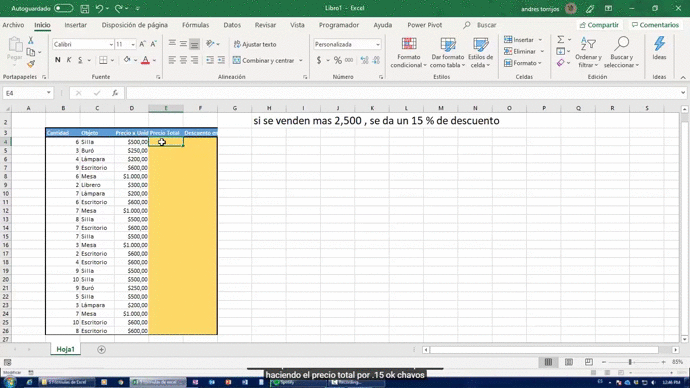Click the Collapse ribbon chevron
The height and width of the screenshot is (388, 690).
(683, 77)
